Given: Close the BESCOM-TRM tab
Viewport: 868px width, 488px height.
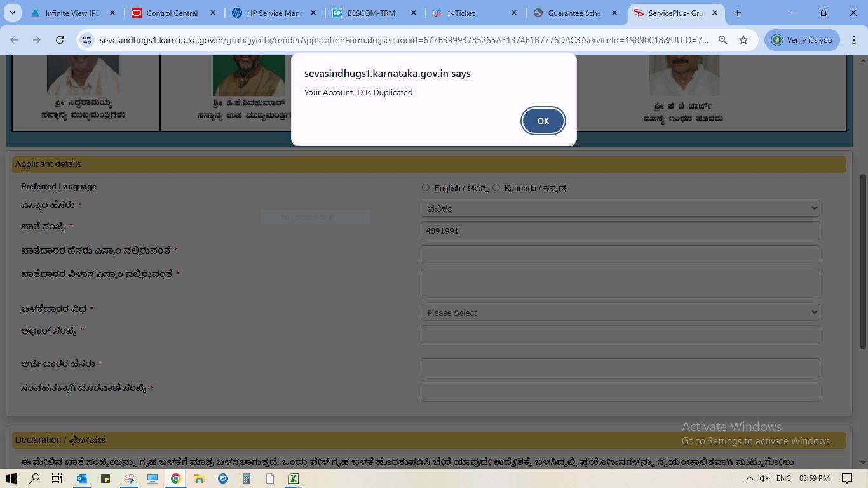Looking at the screenshot, I should pyautogui.click(x=414, y=13).
